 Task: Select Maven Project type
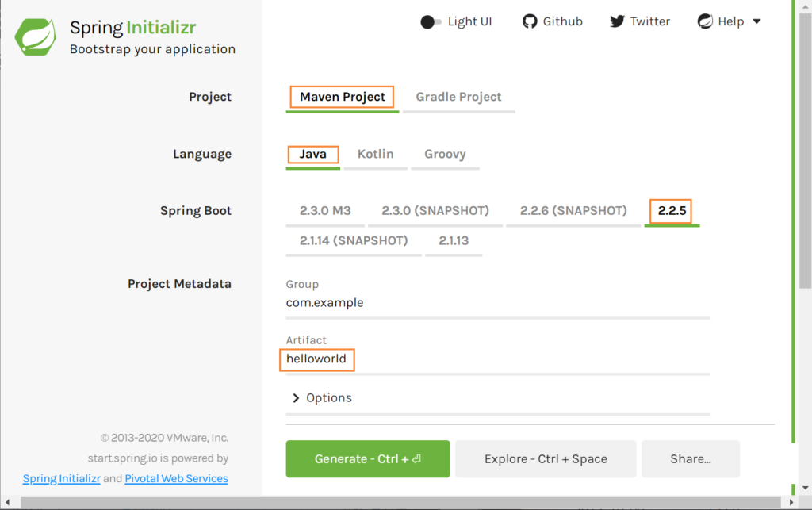pos(343,97)
